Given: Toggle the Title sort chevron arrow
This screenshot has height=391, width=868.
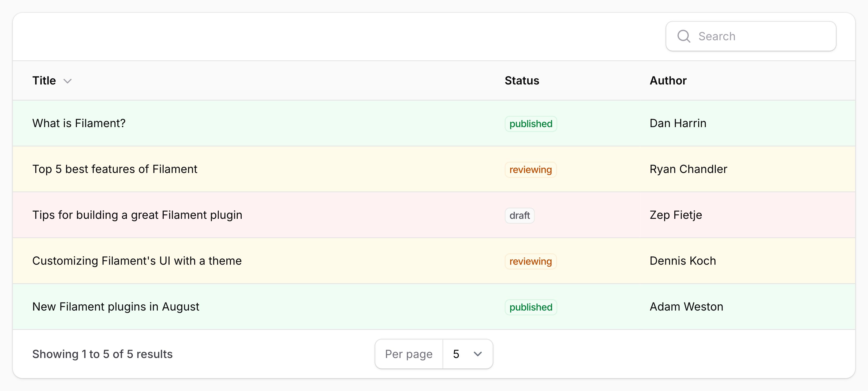Looking at the screenshot, I should (x=68, y=81).
